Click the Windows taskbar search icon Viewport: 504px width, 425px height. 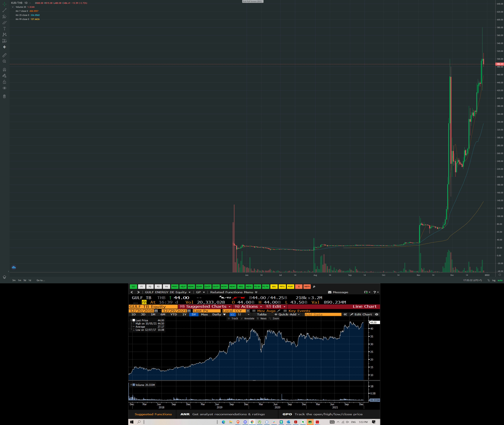click(x=139, y=422)
